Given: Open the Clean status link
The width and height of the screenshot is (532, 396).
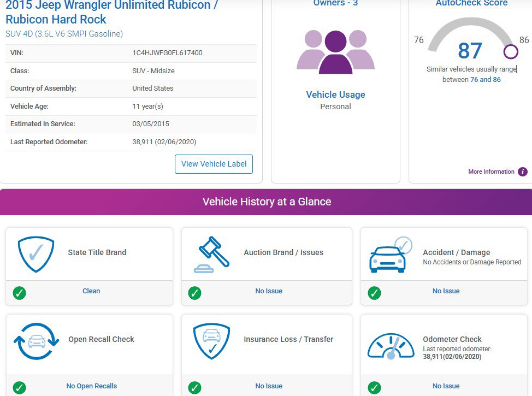Looking at the screenshot, I should click(91, 291).
